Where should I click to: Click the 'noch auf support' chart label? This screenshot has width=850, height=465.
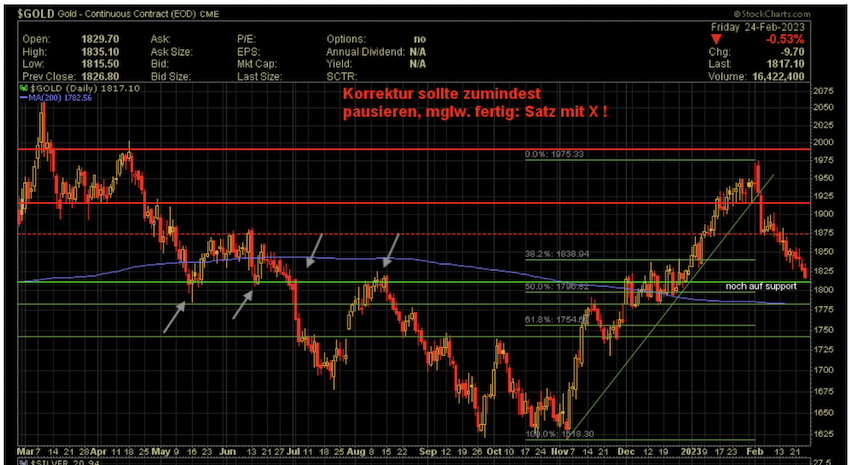click(761, 286)
